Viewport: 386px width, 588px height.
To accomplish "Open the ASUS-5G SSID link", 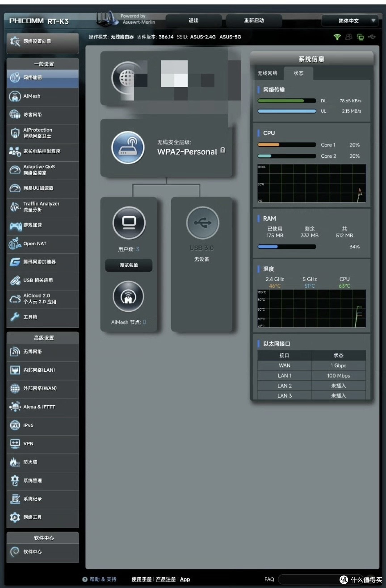I will 230,37.
